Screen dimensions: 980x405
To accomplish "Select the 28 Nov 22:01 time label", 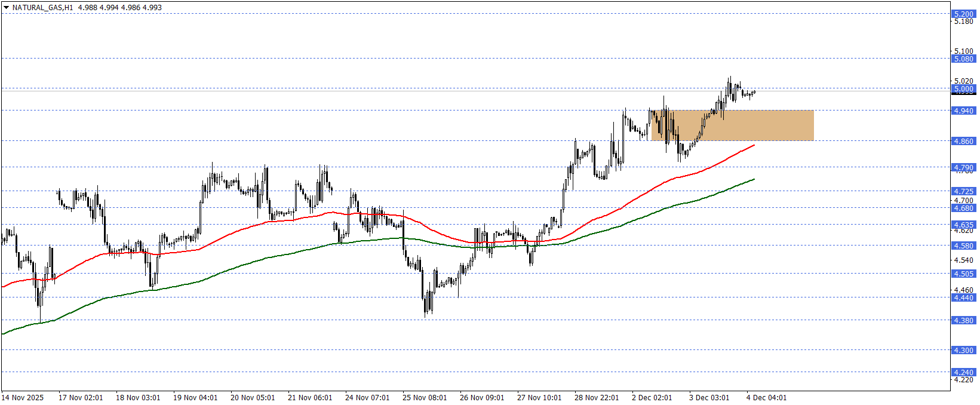I will coord(597,398).
